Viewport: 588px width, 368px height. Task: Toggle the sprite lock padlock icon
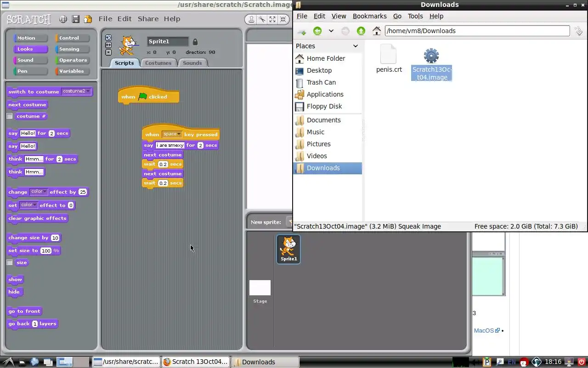(195, 41)
